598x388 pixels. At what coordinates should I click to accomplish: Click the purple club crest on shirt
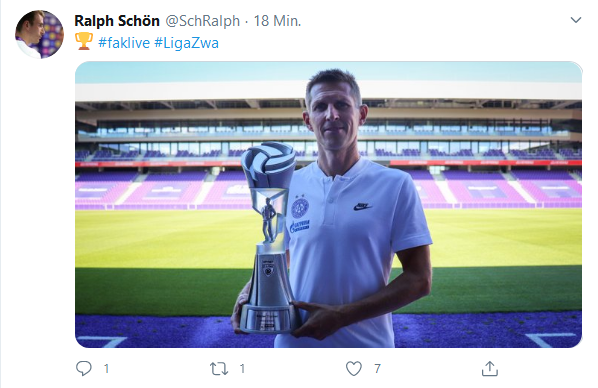coord(300,208)
